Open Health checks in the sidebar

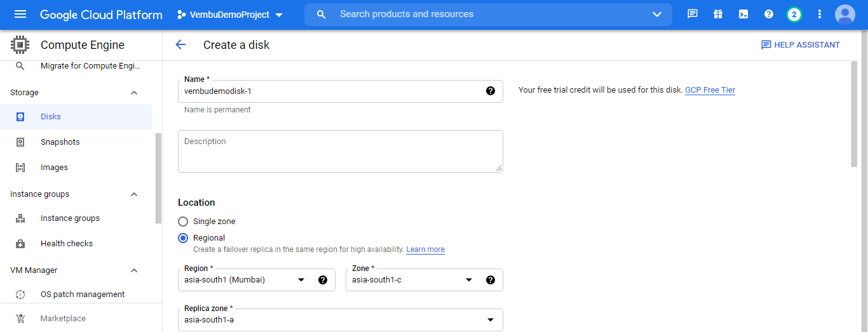[x=76, y=244]
